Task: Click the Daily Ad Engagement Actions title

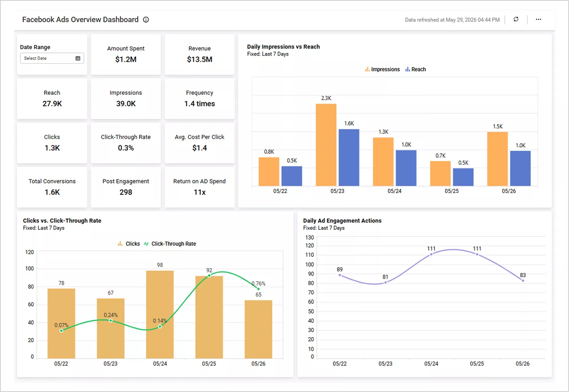Action: point(342,221)
